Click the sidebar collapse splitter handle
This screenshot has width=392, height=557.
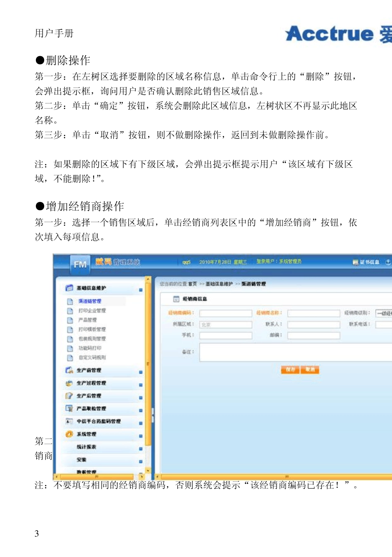(x=153, y=415)
